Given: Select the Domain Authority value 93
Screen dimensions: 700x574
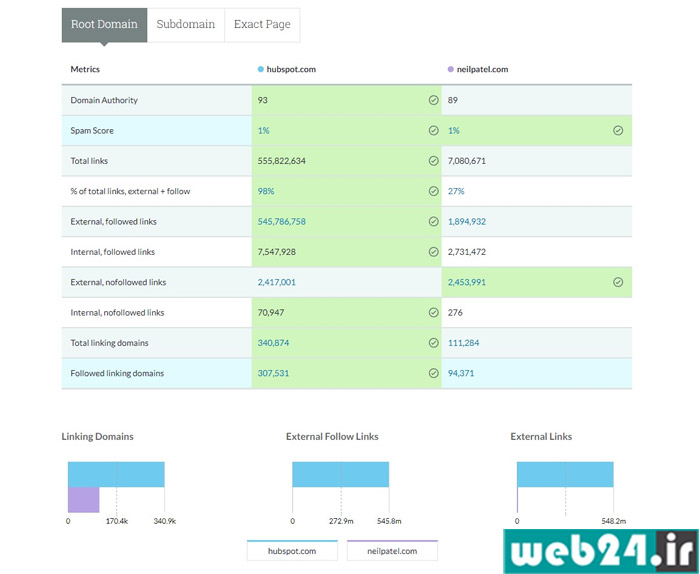Looking at the screenshot, I should [x=262, y=100].
